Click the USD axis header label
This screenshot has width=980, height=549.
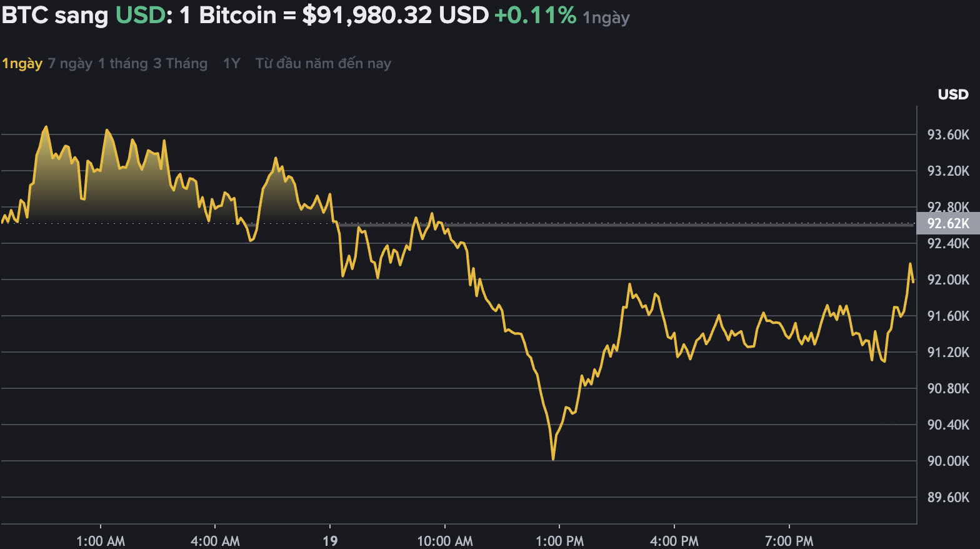[953, 94]
